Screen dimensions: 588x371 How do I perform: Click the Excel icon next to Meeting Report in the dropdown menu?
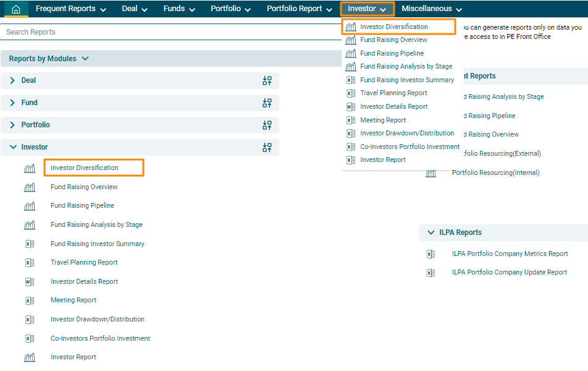(x=350, y=120)
